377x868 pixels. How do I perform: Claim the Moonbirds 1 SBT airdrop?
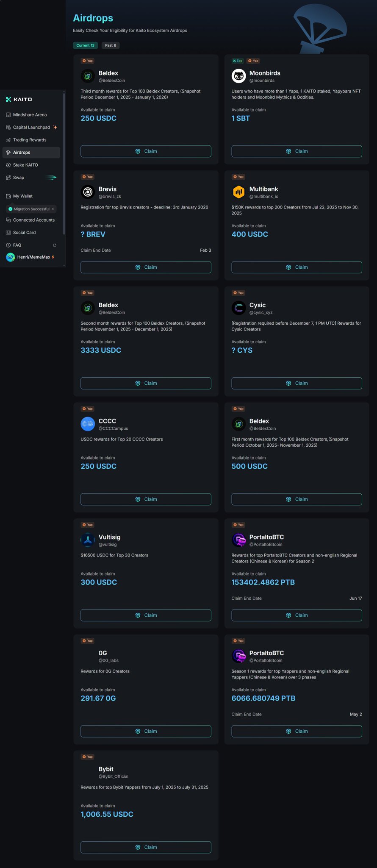click(x=297, y=151)
